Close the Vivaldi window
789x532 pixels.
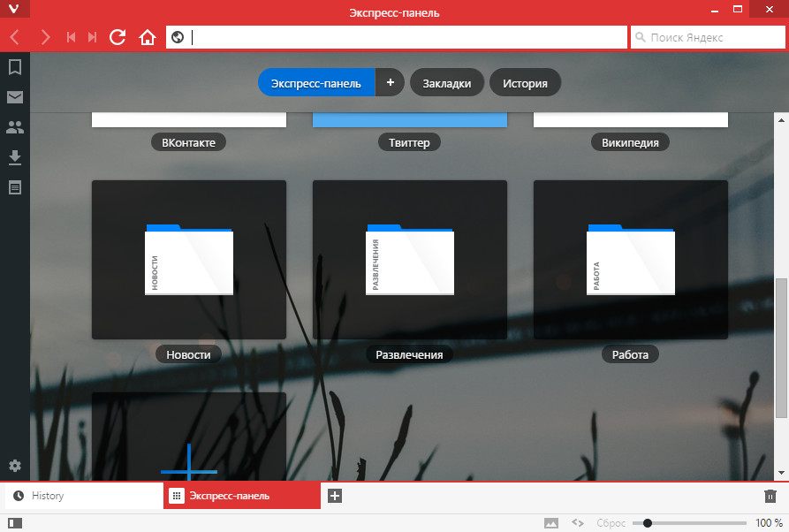pos(770,9)
